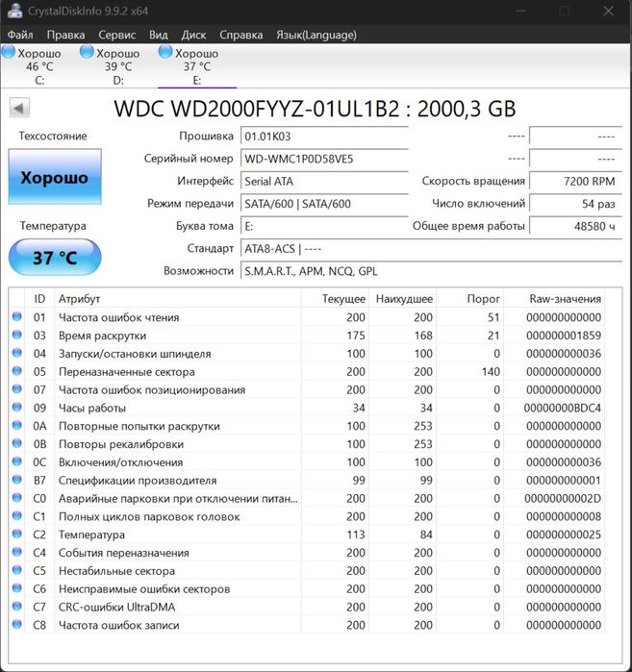Open the Сервис menu
Screen dimensions: 632x672
117,35
